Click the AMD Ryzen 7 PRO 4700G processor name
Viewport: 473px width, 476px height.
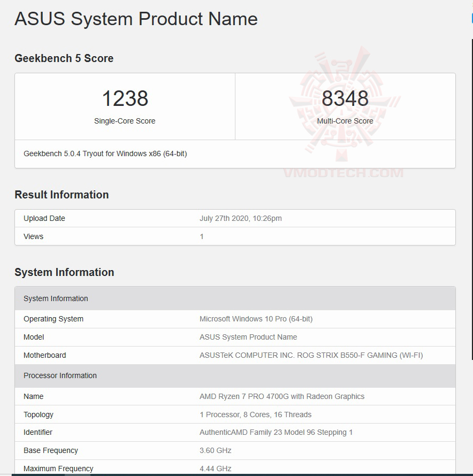(x=282, y=396)
